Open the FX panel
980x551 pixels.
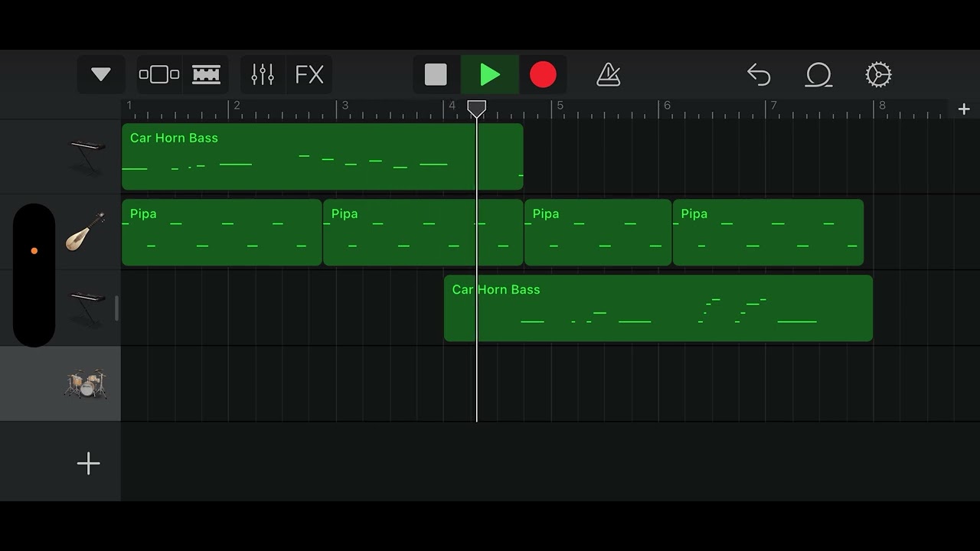309,74
